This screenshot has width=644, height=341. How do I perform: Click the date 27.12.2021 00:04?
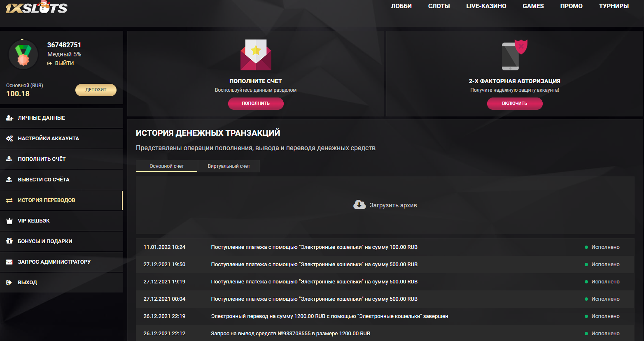click(164, 299)
